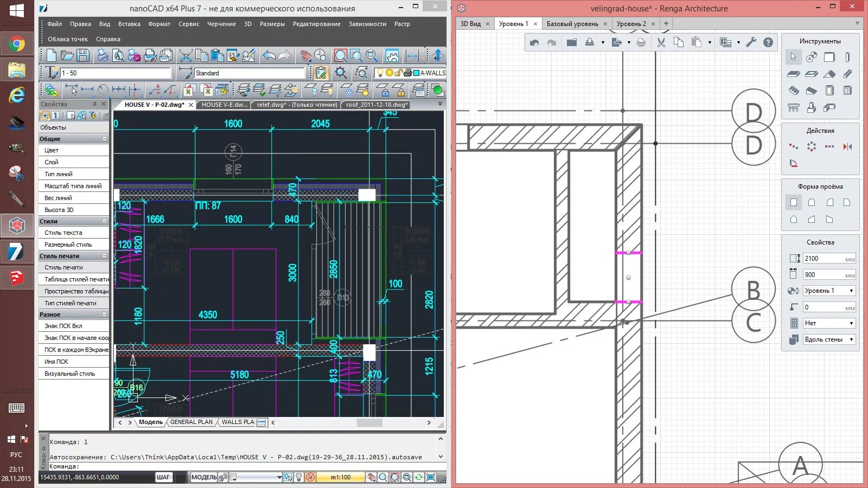Select the Wall tool in Renga Instruments
This screenshot has height=488, width=868.
829,57
